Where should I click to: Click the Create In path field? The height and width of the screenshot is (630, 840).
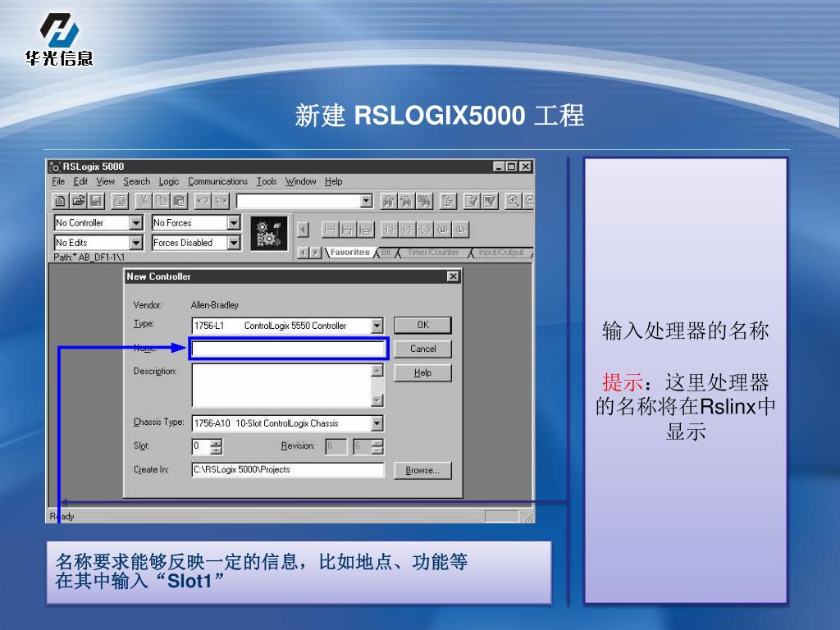click(288, 470)
